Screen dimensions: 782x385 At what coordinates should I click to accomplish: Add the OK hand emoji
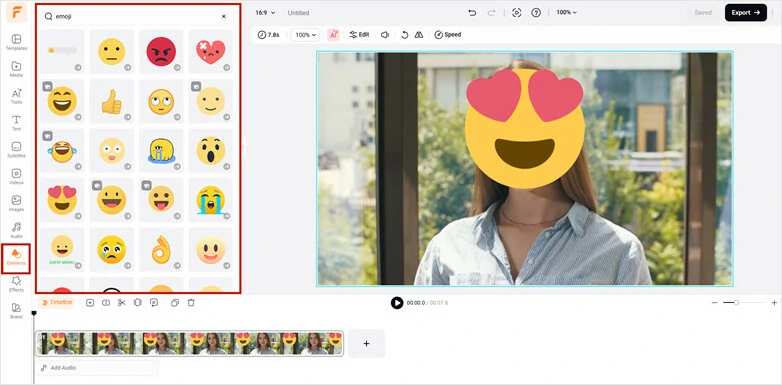[161, 250]
